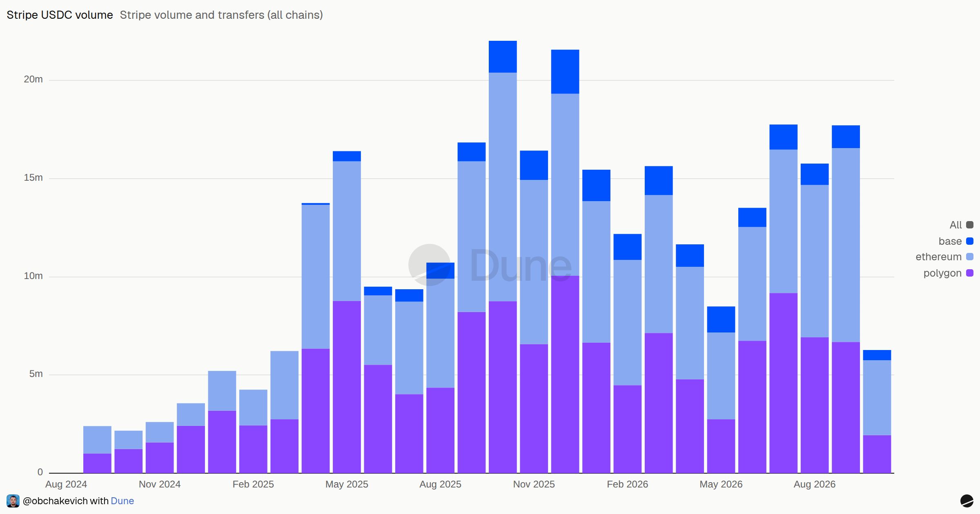Click the 'Nov 2025' x-axis label
The image size is (980, 514).
(x=534, y=484)
